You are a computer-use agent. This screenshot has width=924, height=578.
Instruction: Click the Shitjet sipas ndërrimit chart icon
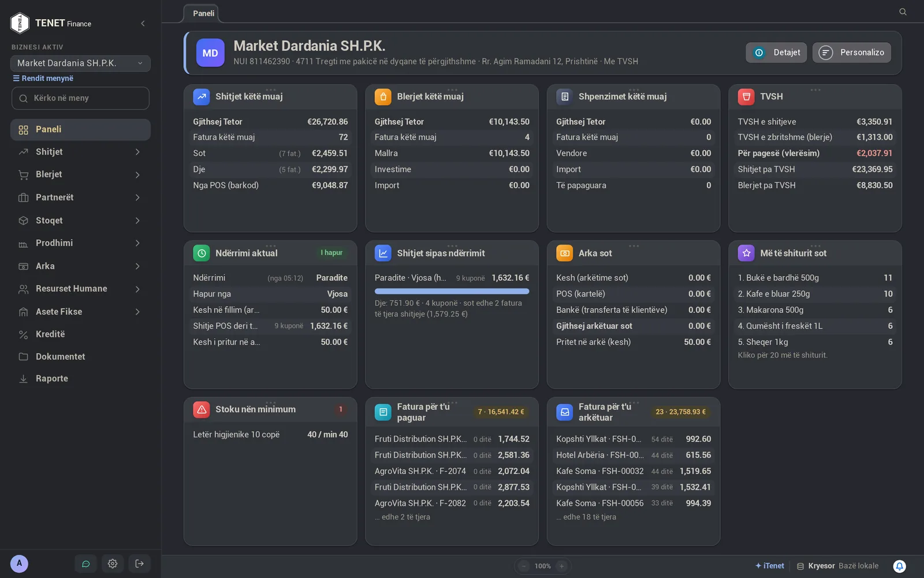click(383, 253)
